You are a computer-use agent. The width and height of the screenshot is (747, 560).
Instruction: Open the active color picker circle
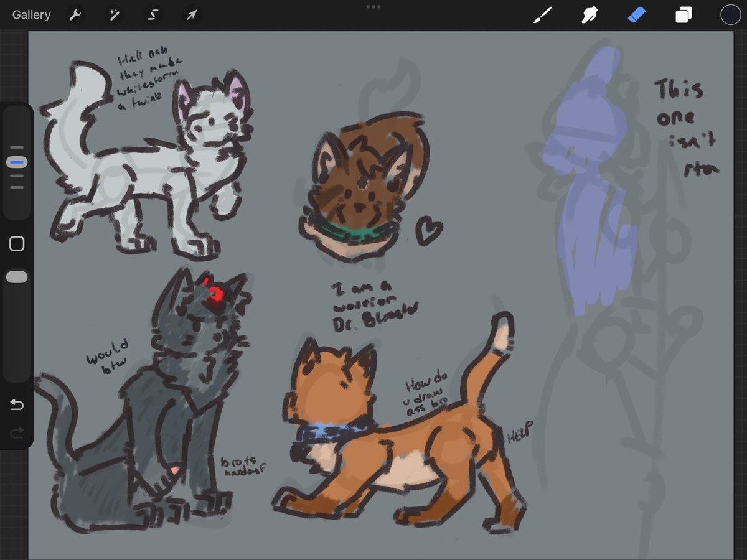pos(730,15)
